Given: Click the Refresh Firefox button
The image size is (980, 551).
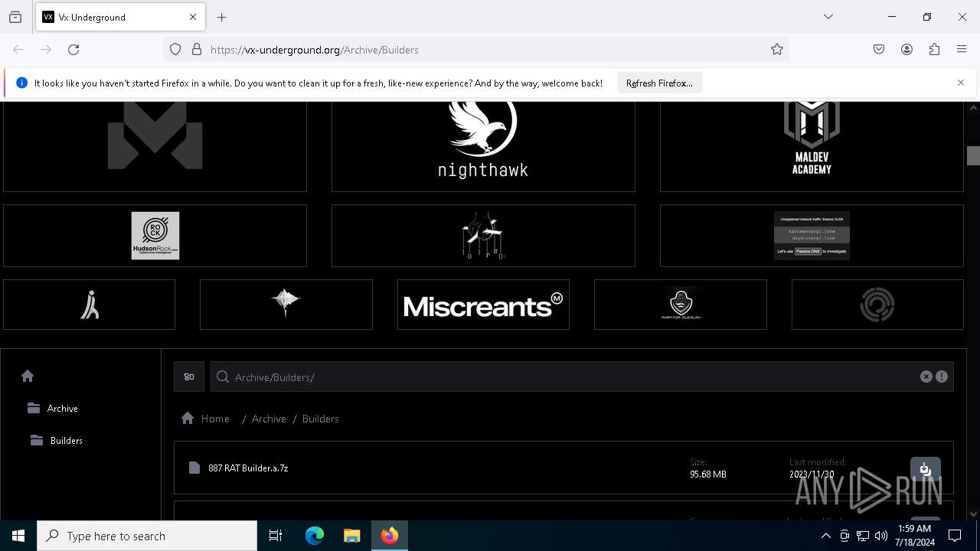Looking at the screenshot, I should [659, 83].
